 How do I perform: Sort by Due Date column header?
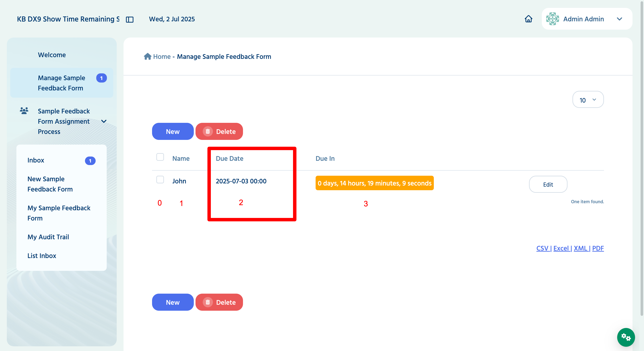point(230,158)
